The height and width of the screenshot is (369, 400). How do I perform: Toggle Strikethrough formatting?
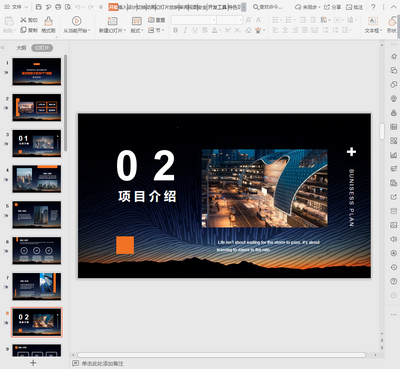[205, 30]
